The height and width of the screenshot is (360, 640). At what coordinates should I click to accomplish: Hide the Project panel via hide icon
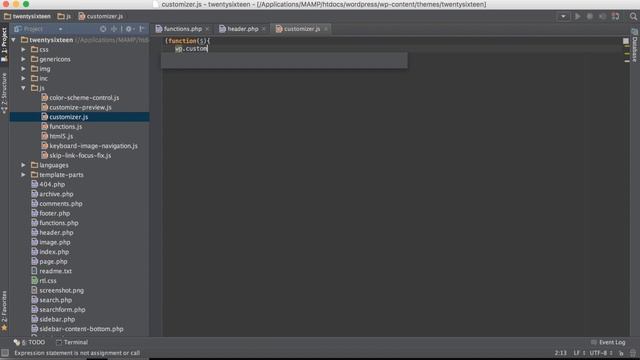[142, 29]
